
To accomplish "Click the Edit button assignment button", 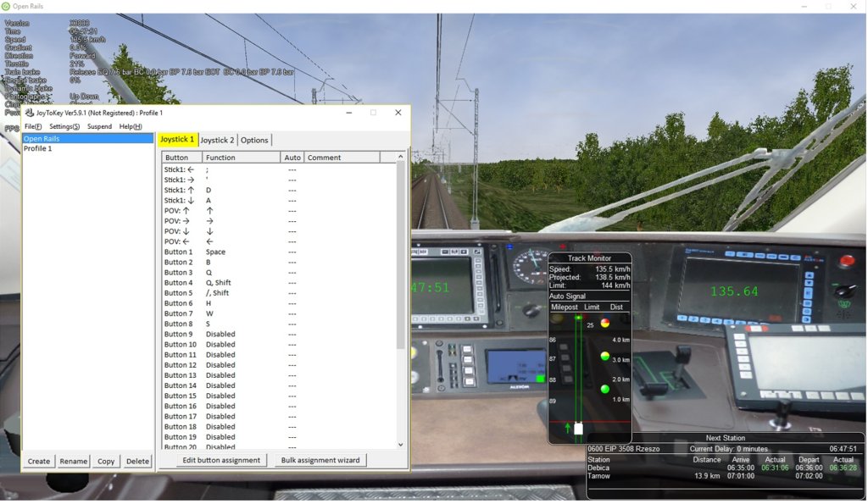I will (221, 460).
